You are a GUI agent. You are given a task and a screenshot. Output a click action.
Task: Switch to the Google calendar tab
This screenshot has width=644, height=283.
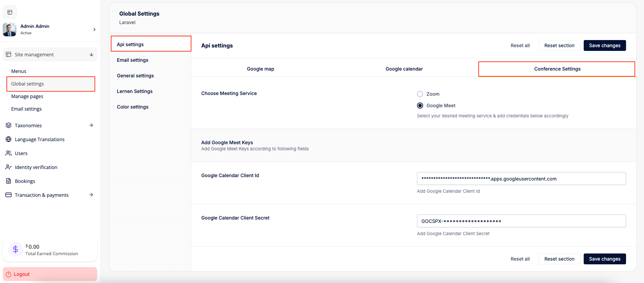[x=404, y=69]
